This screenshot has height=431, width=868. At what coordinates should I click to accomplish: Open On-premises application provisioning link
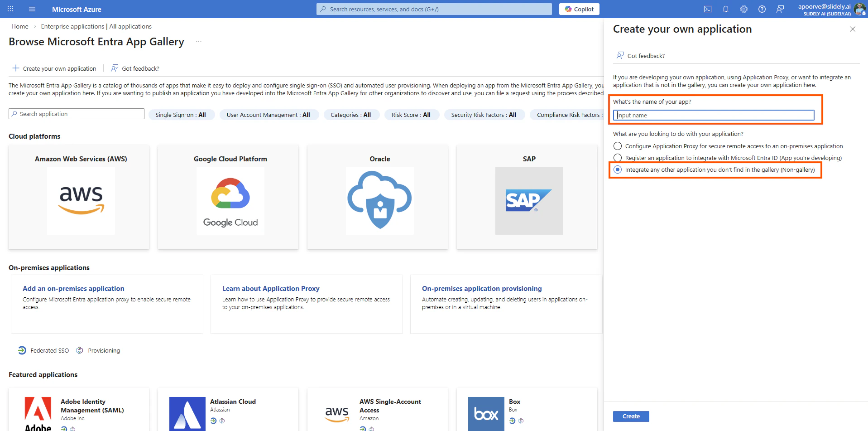pyautogui.click(x=482, y=288)
